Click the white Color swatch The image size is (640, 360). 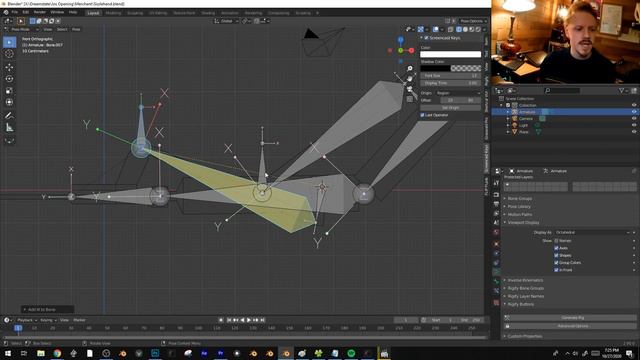click(x=451, y=54)
